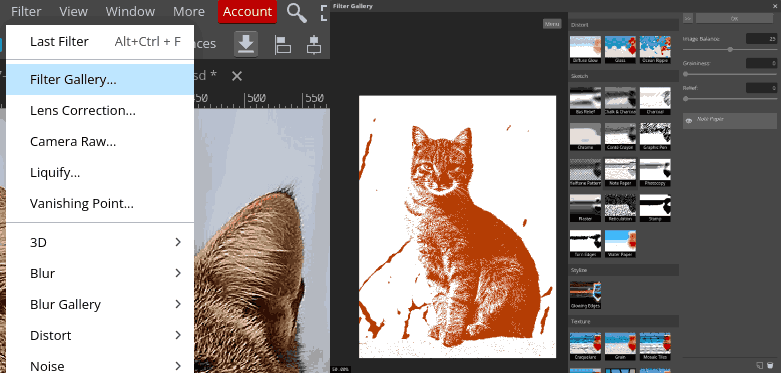Click the red Account button
Screen dimensions: 781x373
coord(248,12)
